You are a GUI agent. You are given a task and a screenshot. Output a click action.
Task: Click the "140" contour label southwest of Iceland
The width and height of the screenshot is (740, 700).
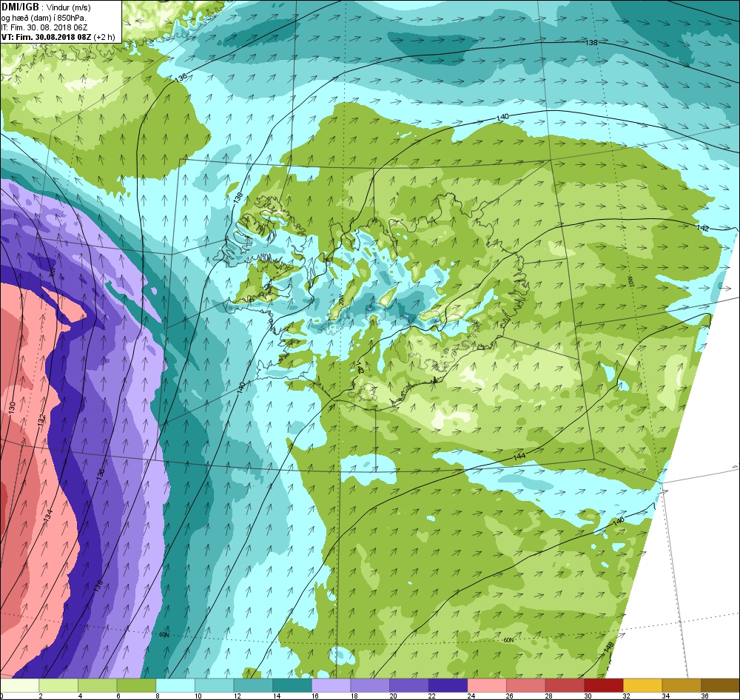240,388
